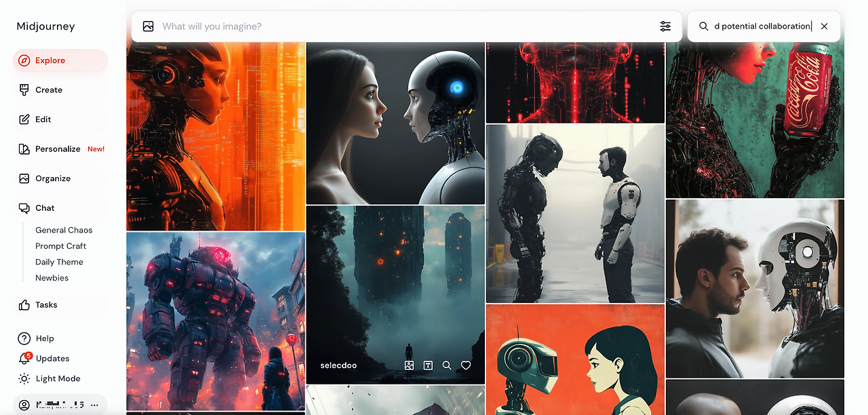The width and height of the screenshot is (868, 415).
Task: View Updates notifications
Action: point(52,359)
